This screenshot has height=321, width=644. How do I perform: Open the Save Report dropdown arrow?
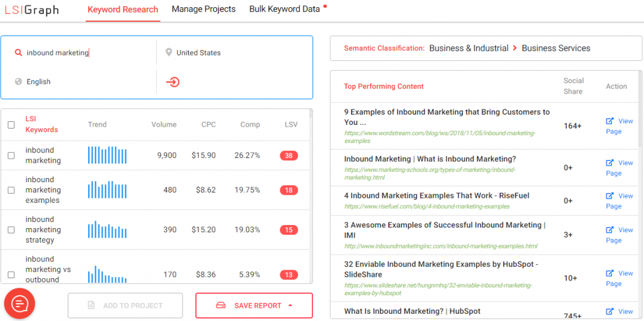pyautogui.click(x=291, y=305)
